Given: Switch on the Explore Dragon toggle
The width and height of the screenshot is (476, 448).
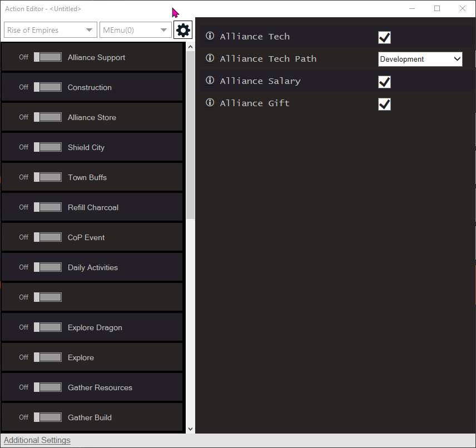Looking at the screenshot, I should coord(48,327).
